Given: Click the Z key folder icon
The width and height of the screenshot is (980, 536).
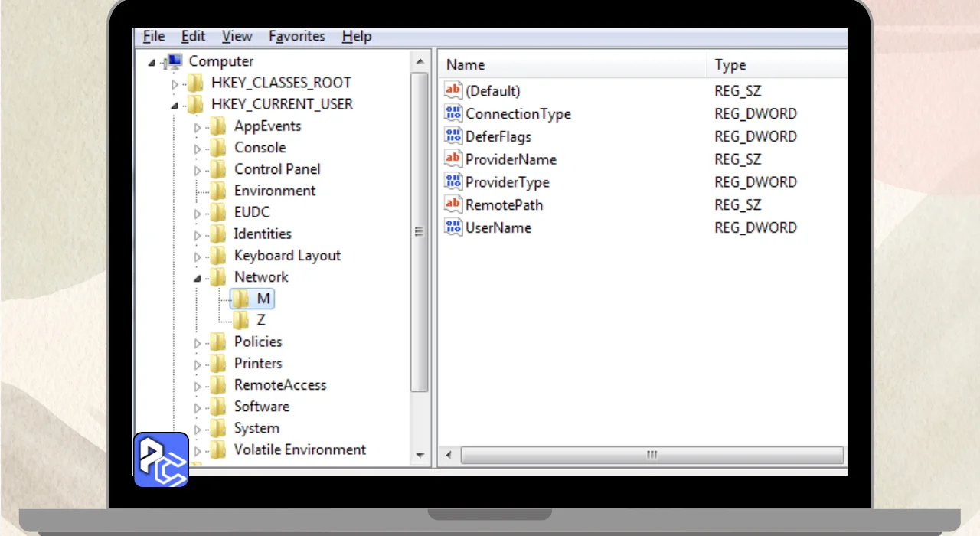Looking at the screenshot, I should click(x=240, y=320).
